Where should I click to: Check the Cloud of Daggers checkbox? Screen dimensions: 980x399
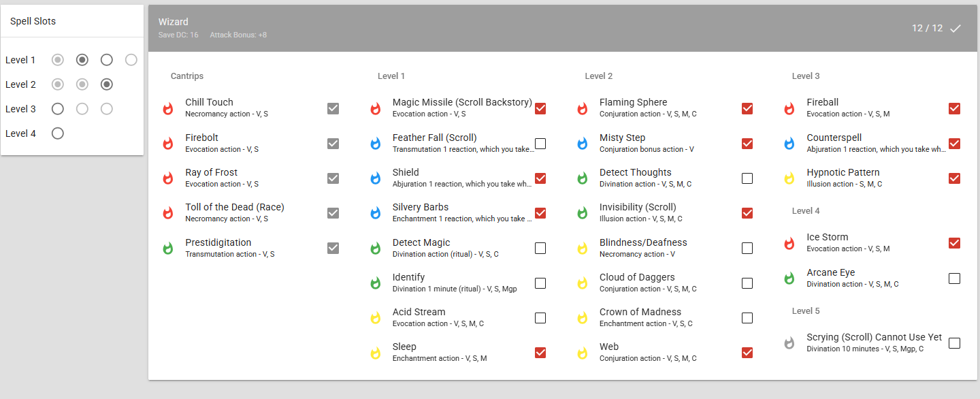[x=747, y=283]
